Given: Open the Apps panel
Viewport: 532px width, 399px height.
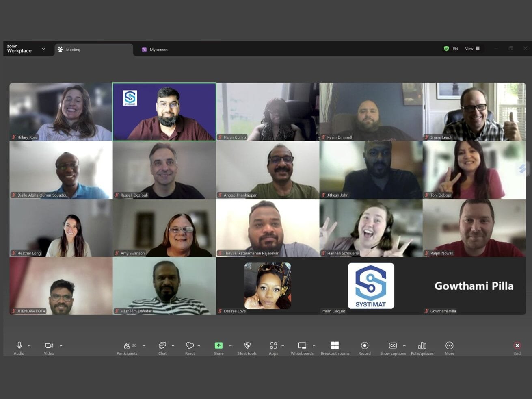Looking at the screenshot, I should (x=273, y=346).
